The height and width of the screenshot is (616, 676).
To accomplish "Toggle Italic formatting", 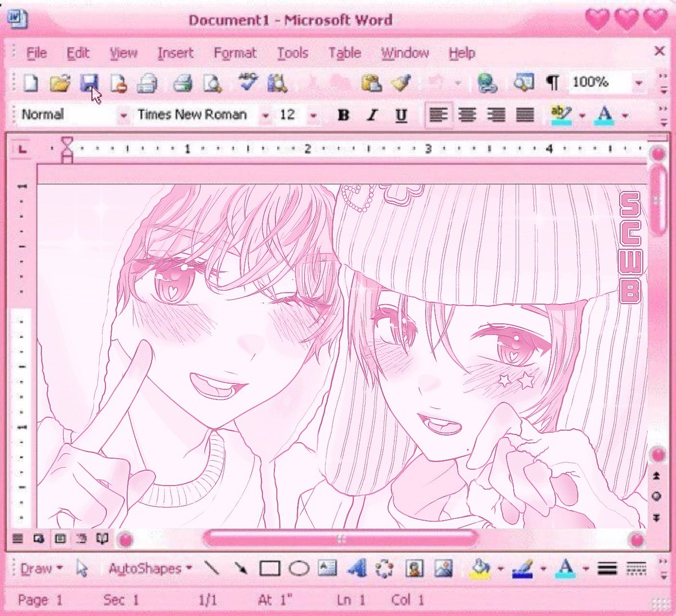I will click(x=372, y=115).
